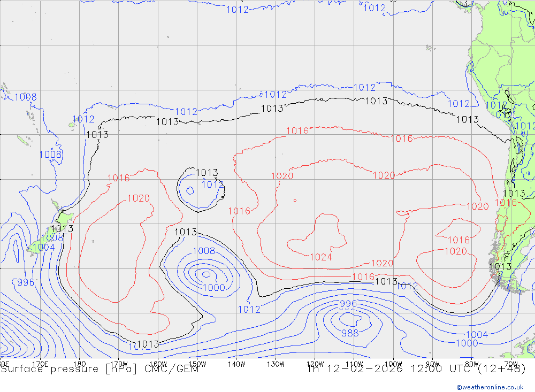Select the '12:00 UTC (12+48)' forecast time text
535x392 pixels.
468,369
